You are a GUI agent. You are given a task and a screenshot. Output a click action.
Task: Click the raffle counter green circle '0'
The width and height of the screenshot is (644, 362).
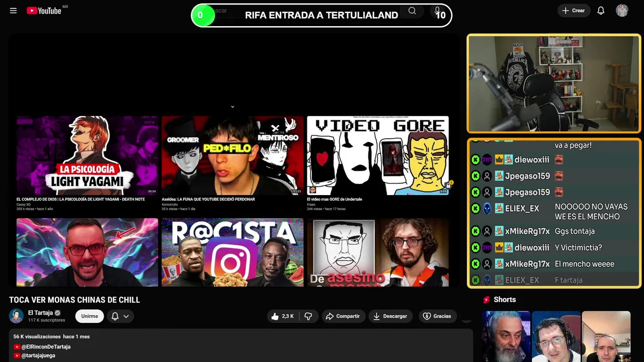point(202,15)
